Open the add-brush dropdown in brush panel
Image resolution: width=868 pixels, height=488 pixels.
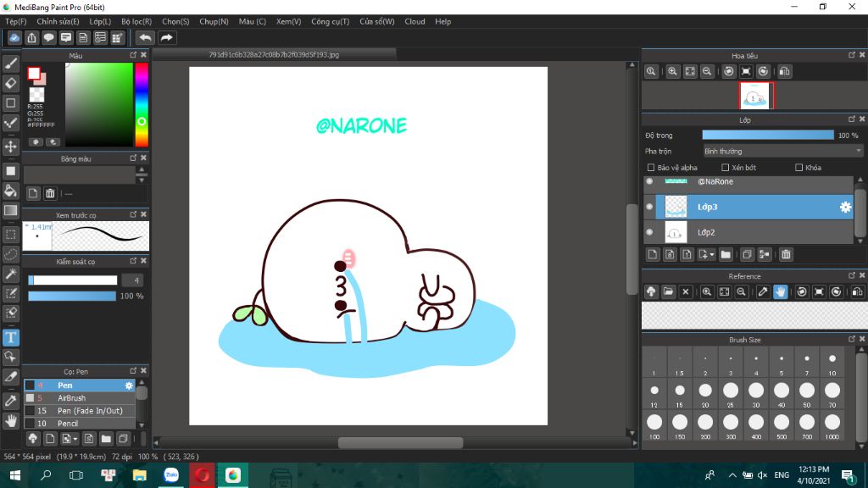75,440
